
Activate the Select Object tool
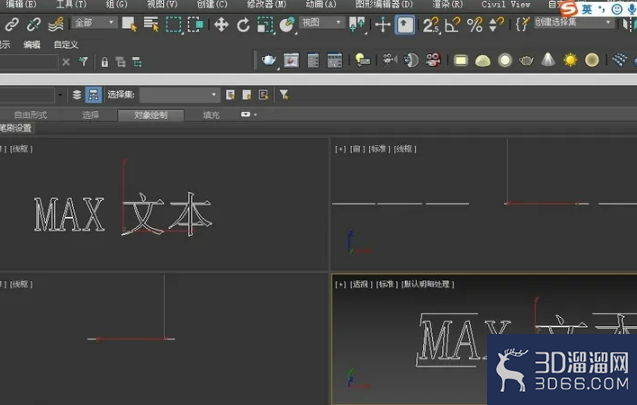tap(130, 24)
